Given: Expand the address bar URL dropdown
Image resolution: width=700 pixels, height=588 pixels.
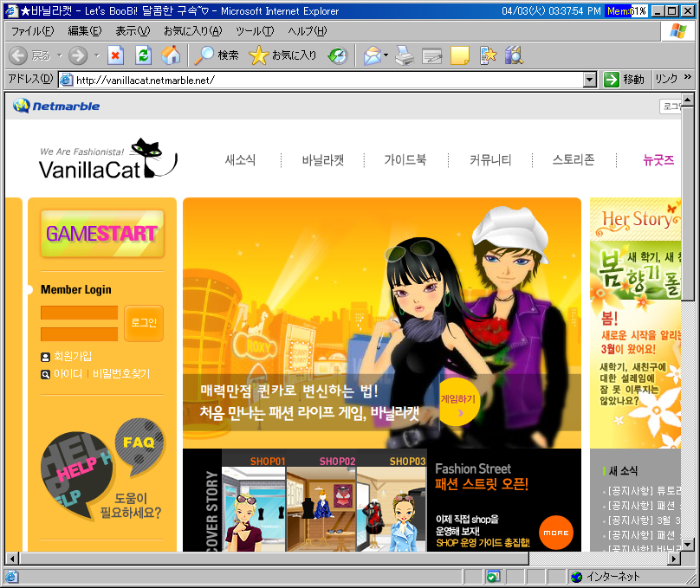Looking at the screenshot, I should [x=590, y=80].
